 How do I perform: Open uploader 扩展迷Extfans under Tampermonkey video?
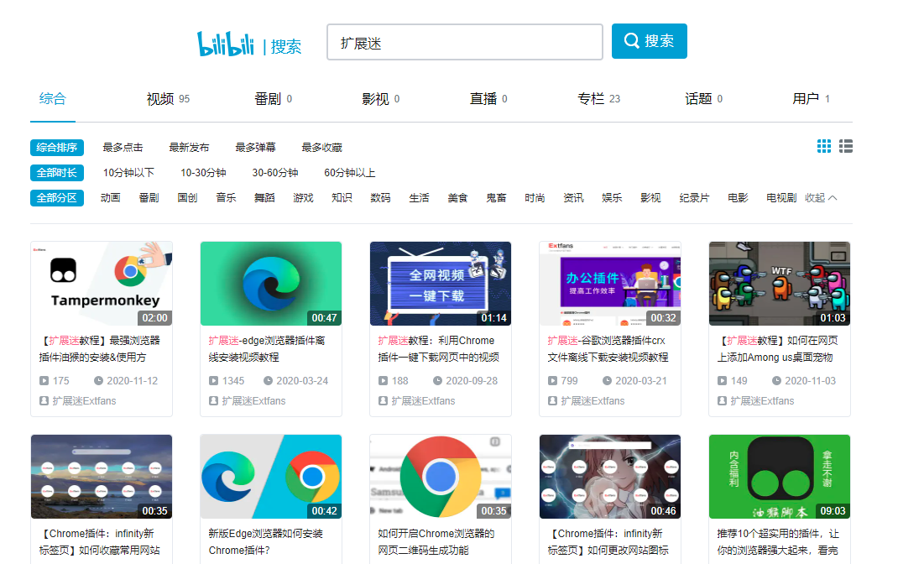click(84, 400)
